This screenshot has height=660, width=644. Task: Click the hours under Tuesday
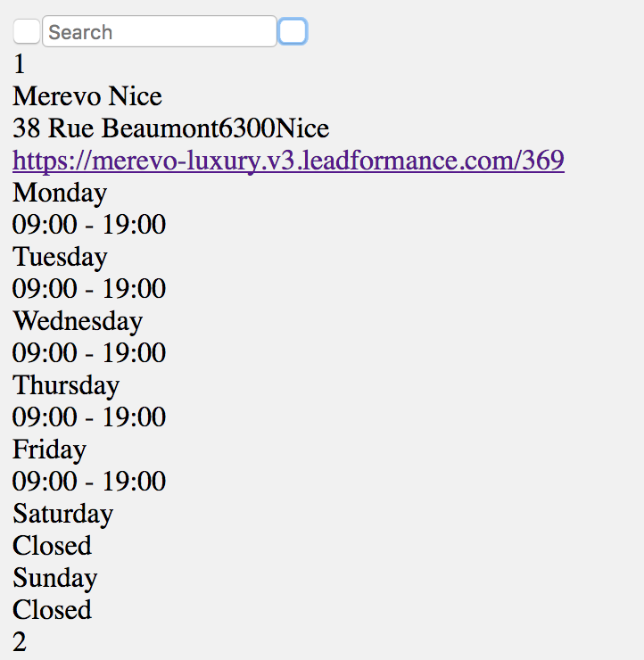(x=89, y=289)
